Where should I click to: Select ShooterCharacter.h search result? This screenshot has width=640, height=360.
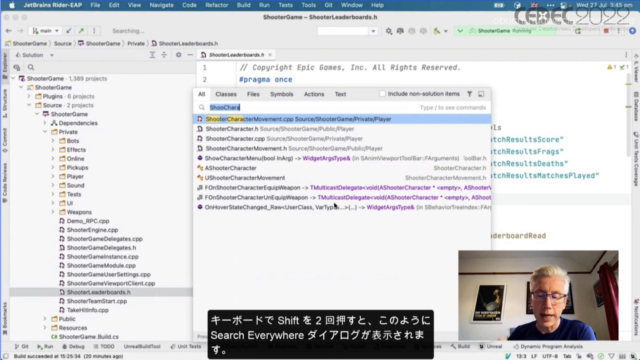(x=342, y=129)
